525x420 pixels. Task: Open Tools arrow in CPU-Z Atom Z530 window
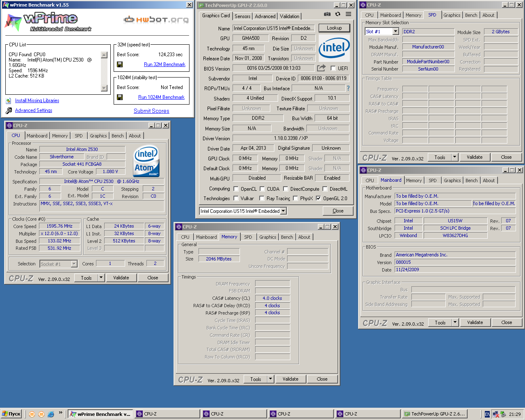pos(101,278)
